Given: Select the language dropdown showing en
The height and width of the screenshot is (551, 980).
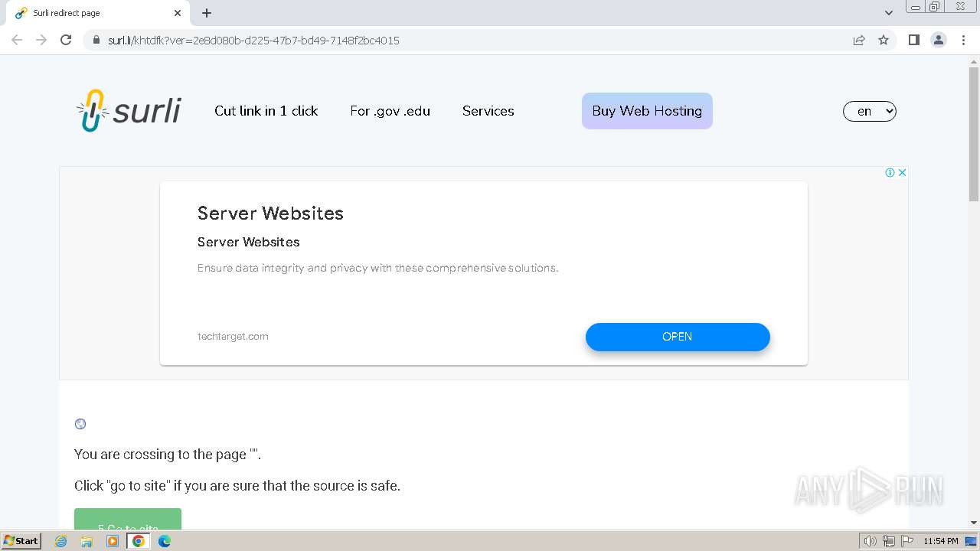Looking at the screenshot, I should point(870,111).
